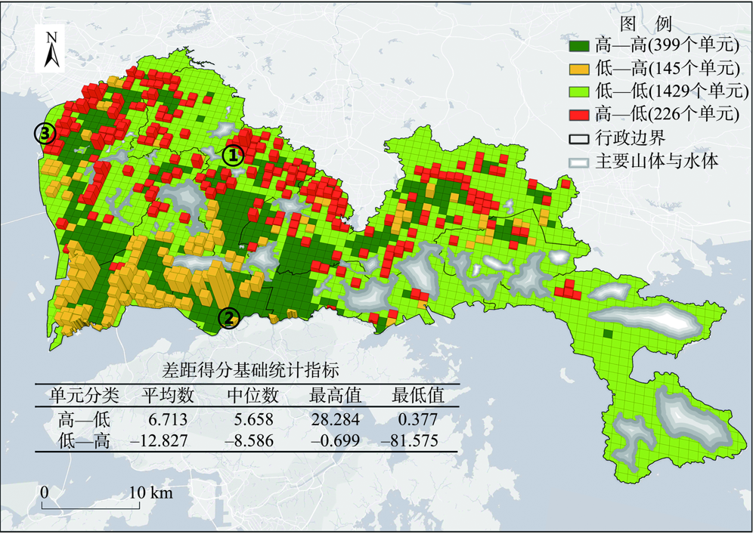Click the scale bar's 0 label
Image resolution: width=756 pixels, height=534 pixels.
(x=45, y=492)
